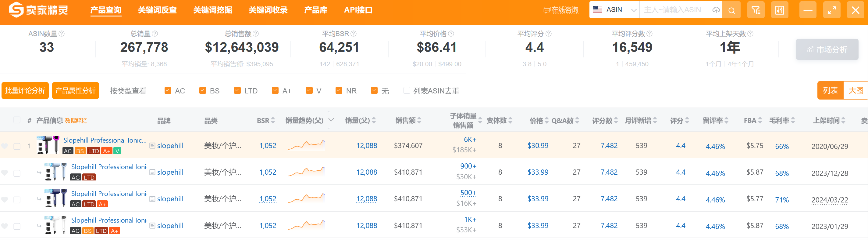
Task: Open Slopehill Professional Ionic... title in row 1
Action: click(105, 140)
